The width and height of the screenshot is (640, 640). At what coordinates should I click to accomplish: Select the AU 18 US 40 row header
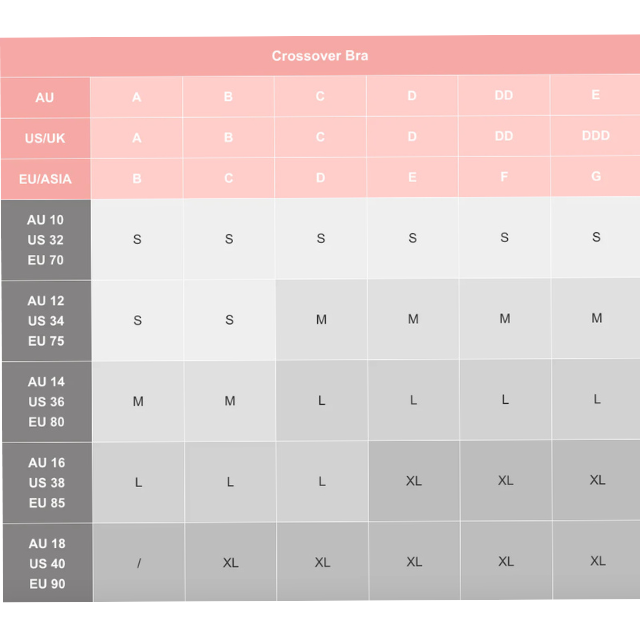[47, 564]
